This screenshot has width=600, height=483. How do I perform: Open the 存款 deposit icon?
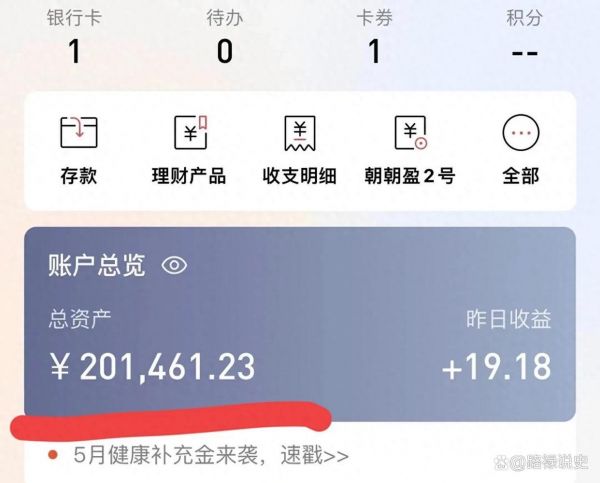click(79, 132)
